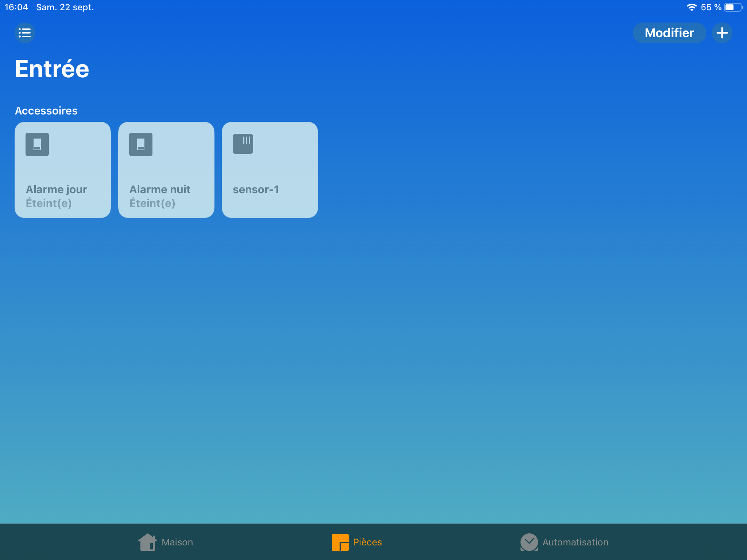Tap the Éteint(e) status under Alarme jour
Screen dimensions: 747x560
coord(49,203)
